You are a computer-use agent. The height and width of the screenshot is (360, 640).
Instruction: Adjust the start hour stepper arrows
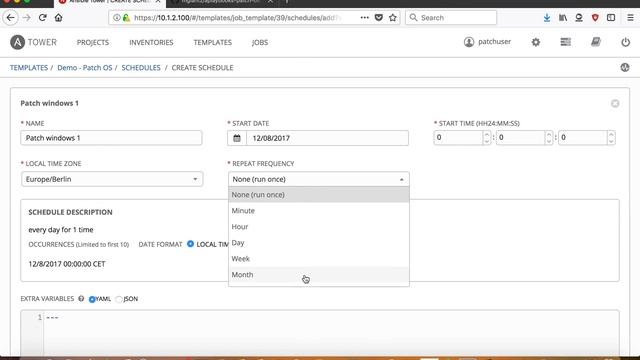coord(487,138)
